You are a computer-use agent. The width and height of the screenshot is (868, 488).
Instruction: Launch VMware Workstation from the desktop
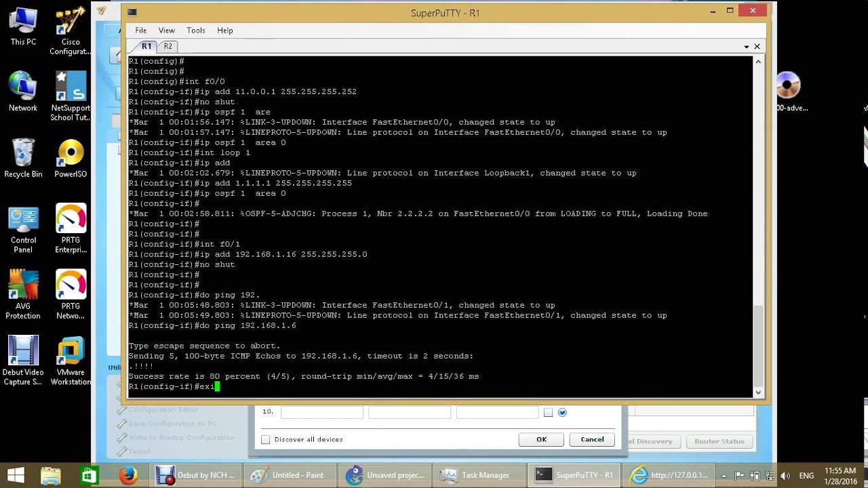(71, 361)
